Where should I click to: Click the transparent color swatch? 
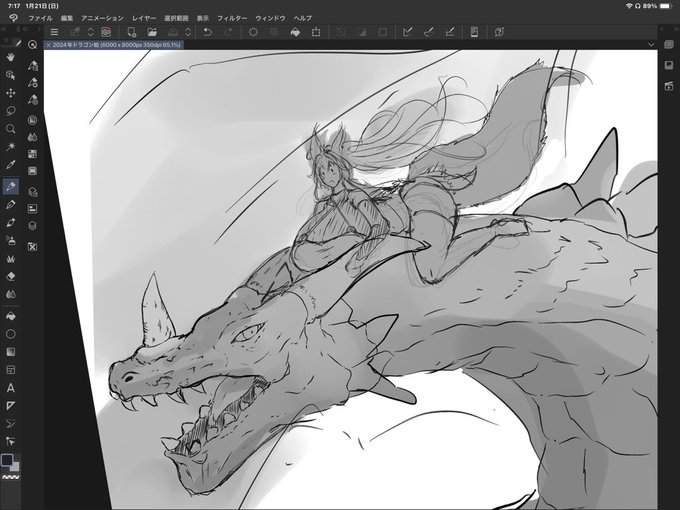point(10,477)
